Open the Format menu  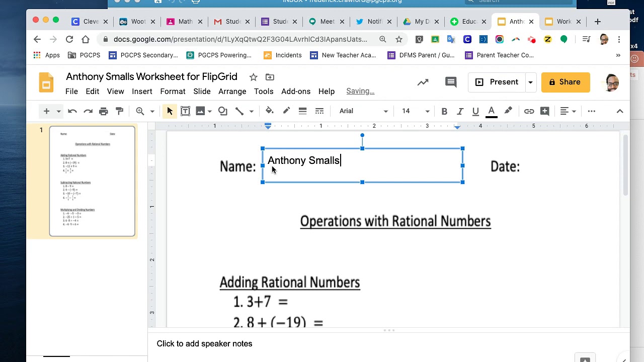pyautogui.click(x=173, y=91)
